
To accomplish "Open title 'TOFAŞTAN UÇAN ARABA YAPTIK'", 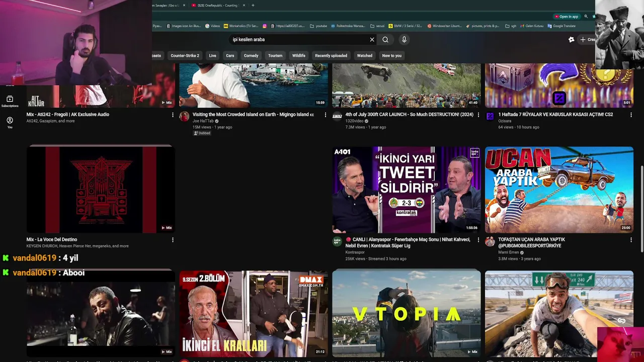I will (531, 243).
